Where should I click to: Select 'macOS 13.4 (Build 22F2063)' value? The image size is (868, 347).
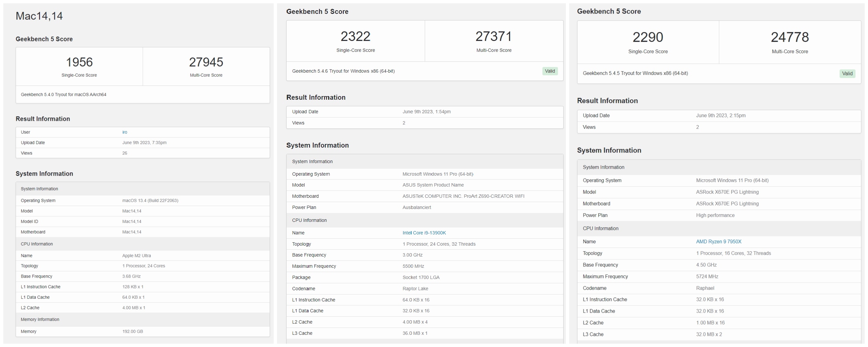(150, 201)
